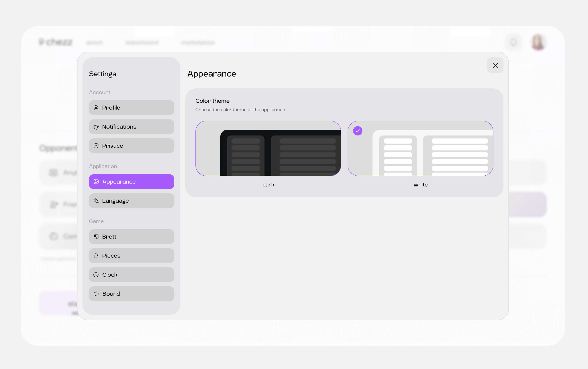Select the white color theme preview
This screenshot has height=369, width=588.
[420, 148]
